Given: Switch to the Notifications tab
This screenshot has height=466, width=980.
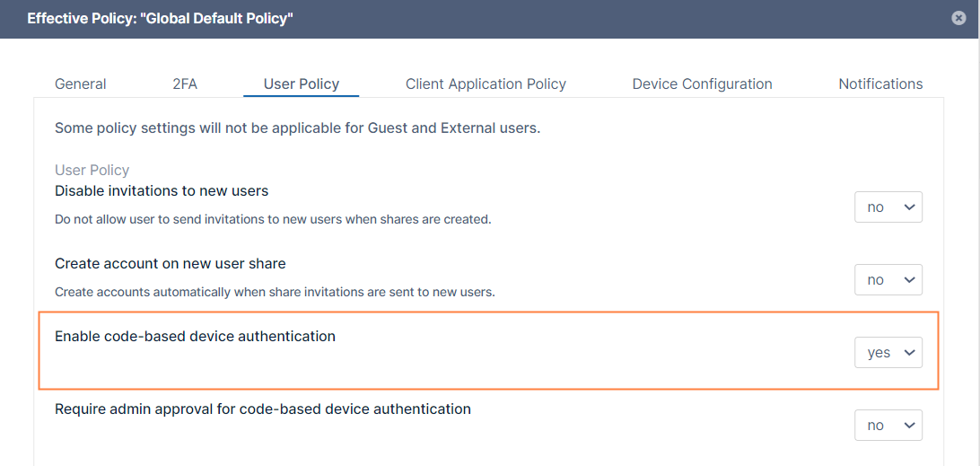Looking at the screenshot, I should tap(880, 84).
